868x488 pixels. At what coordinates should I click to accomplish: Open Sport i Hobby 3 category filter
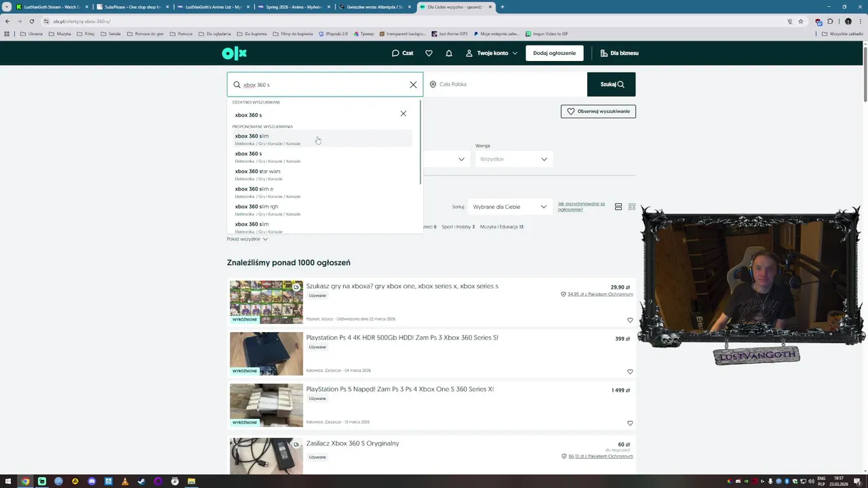458,226
